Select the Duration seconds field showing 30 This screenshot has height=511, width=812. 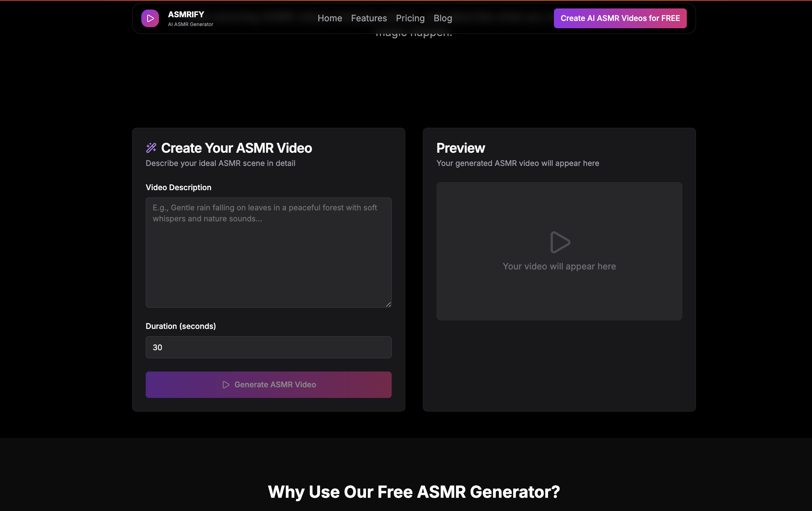[268, 347]
